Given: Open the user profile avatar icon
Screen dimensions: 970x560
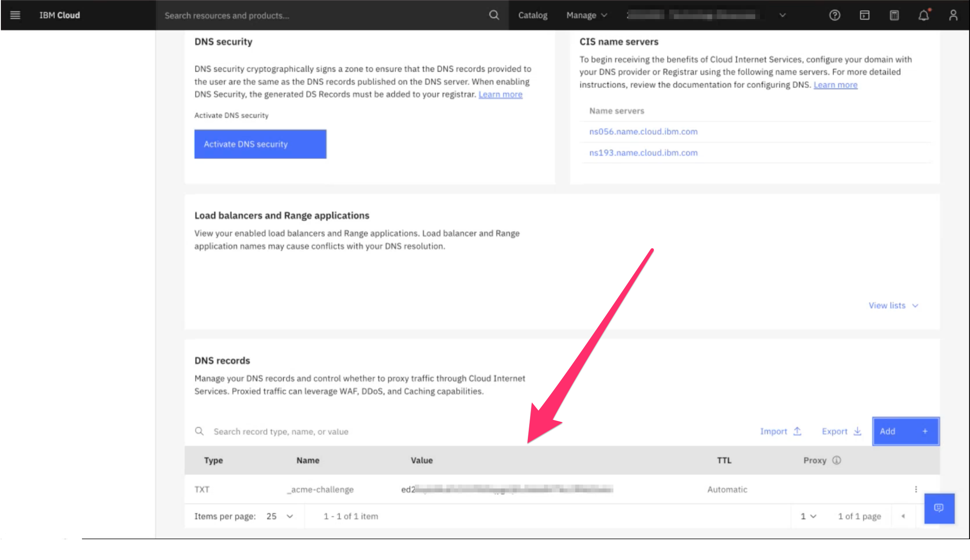Looking at the screenshot, I should click(953, 15).
